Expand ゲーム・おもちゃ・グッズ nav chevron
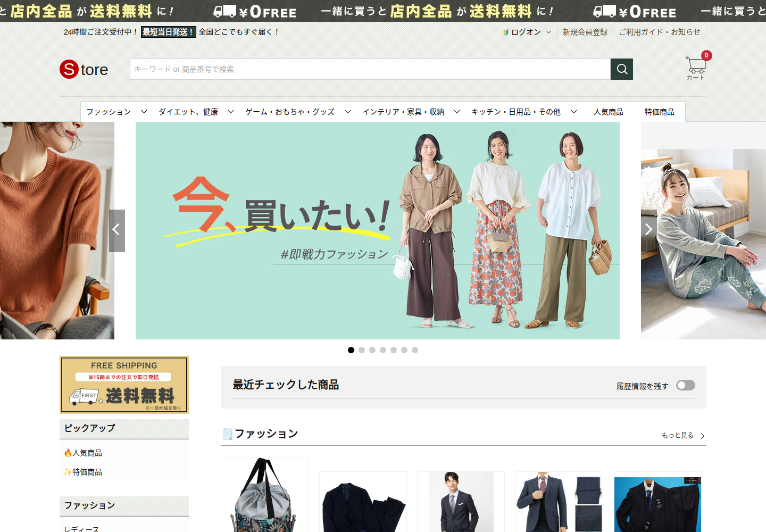 click(347, 112)
